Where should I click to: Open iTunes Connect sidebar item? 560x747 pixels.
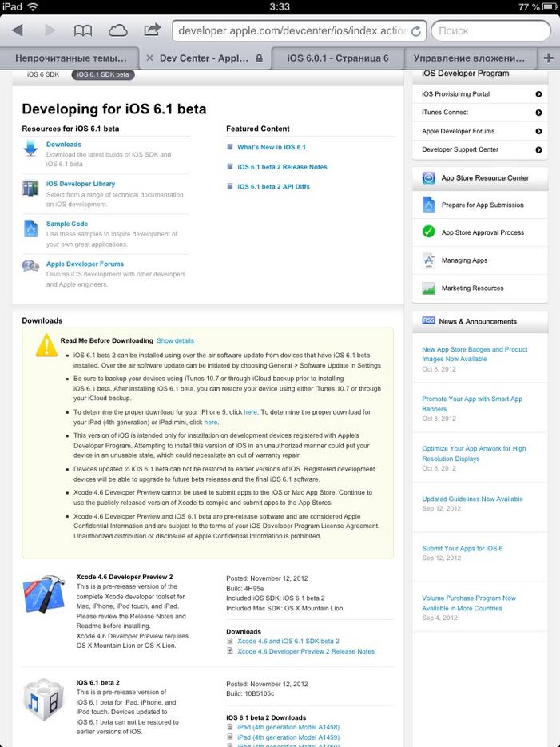480,113
